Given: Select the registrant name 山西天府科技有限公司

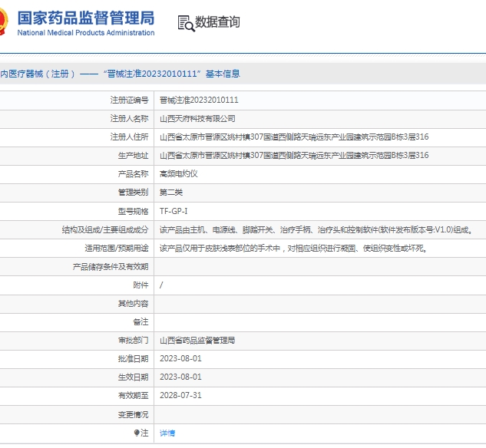Looking at the screenshot, I should click(197, 119).
